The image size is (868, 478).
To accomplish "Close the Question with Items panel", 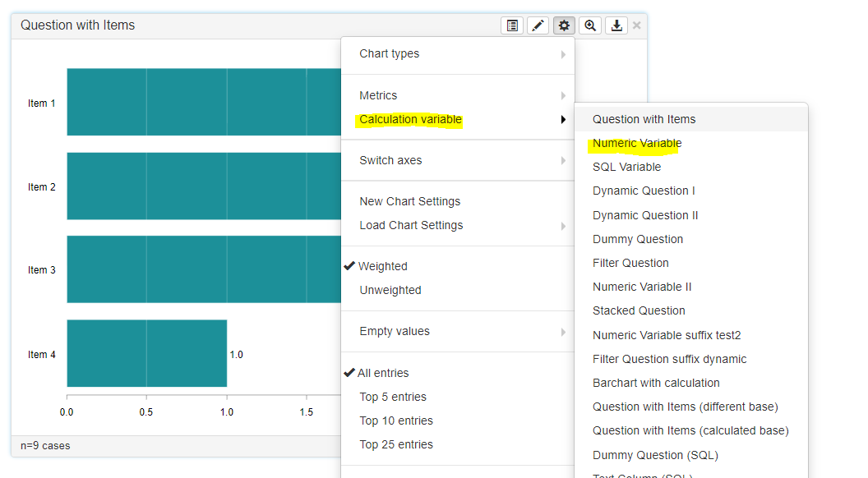I will coord(637,25).
